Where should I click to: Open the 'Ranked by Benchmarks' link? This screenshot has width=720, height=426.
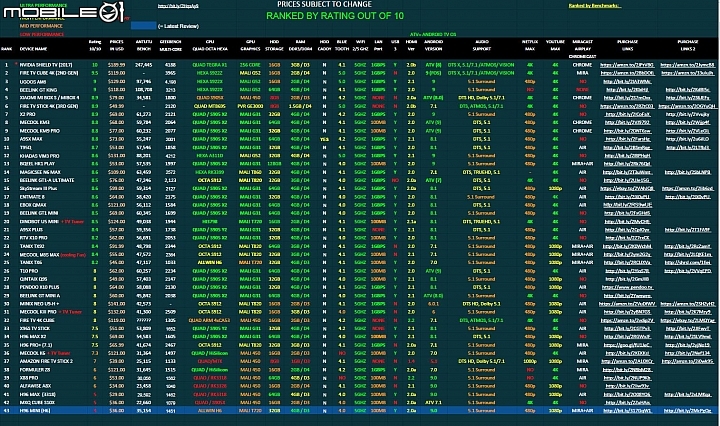tap(594, 6)
